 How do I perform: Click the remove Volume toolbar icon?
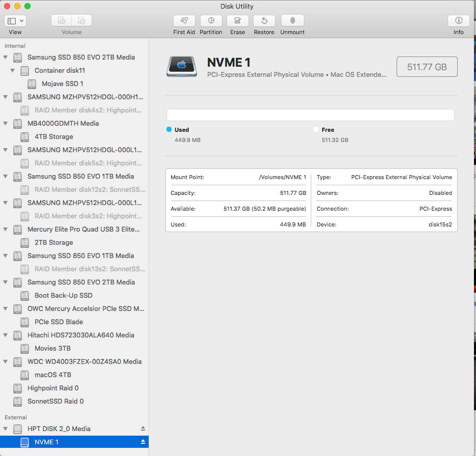[x=81, y=21]
